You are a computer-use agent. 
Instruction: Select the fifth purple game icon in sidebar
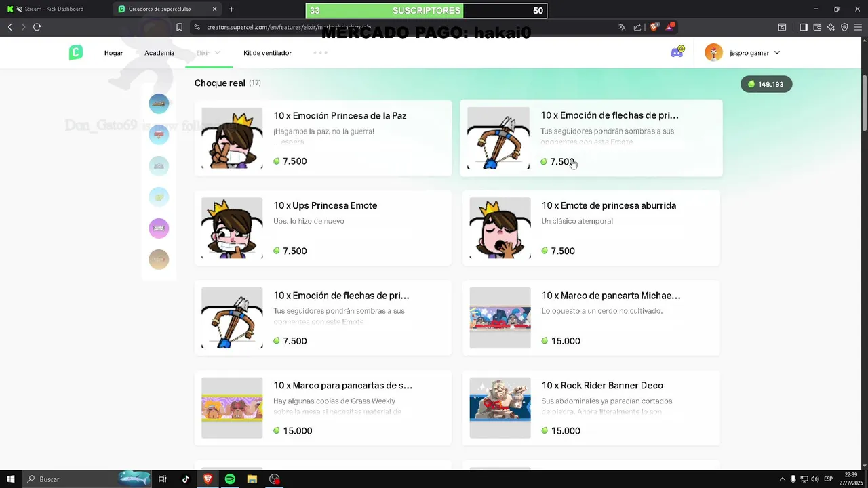tap(159, 228)
